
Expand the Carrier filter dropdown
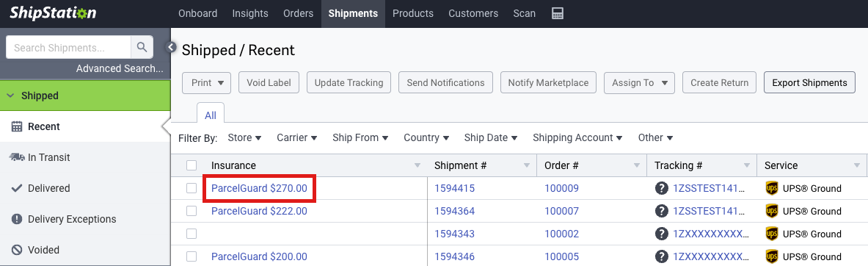(297, 137)
